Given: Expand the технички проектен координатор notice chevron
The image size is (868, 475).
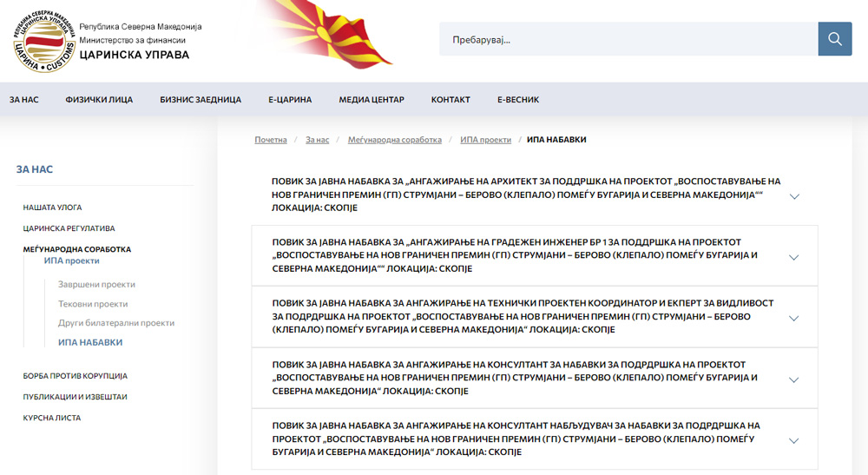Looking at the screenshot, I should click(793, 318).
